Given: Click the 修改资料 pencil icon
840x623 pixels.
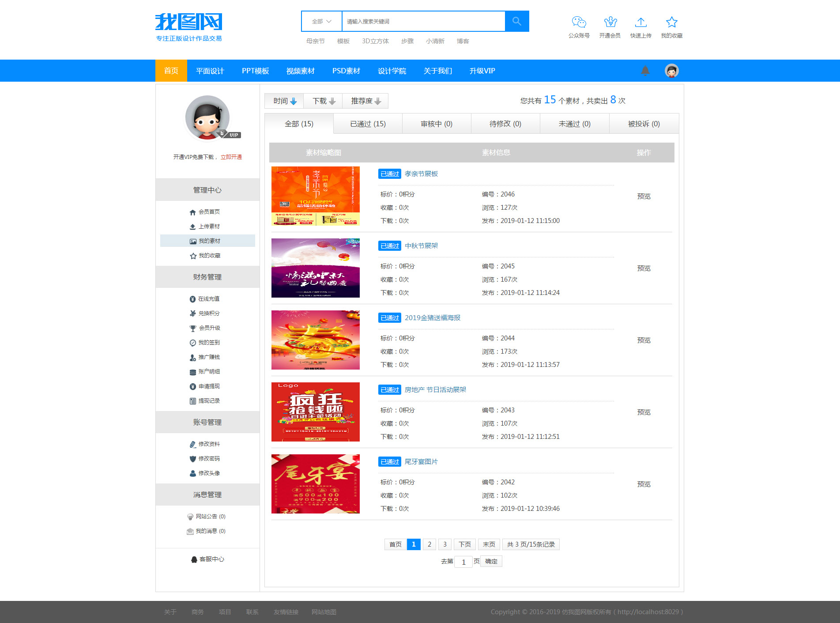Looking at the screenshot, I should 192,444.
